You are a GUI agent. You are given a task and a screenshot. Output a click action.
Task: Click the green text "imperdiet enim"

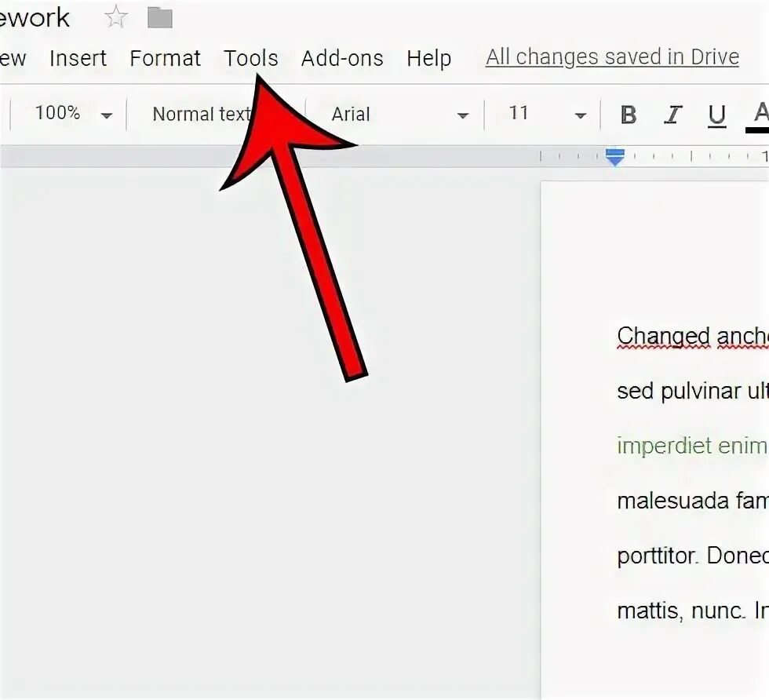pos(691,446)
